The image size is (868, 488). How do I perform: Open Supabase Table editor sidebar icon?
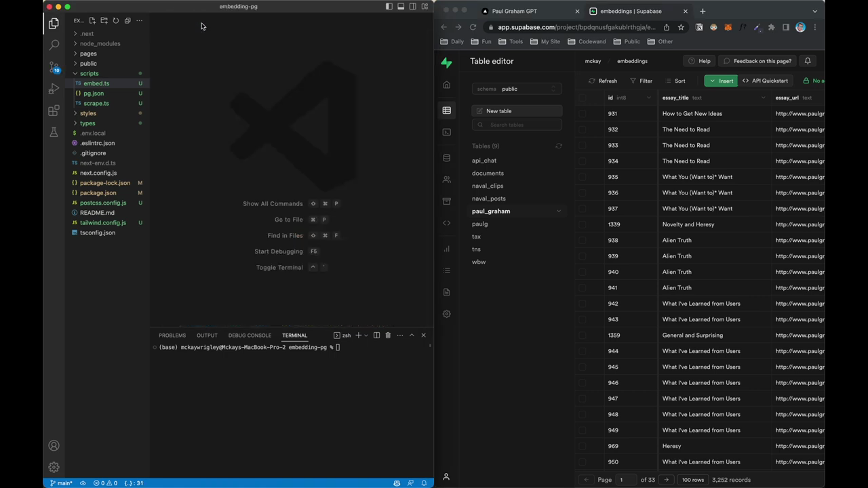point(446,110)
